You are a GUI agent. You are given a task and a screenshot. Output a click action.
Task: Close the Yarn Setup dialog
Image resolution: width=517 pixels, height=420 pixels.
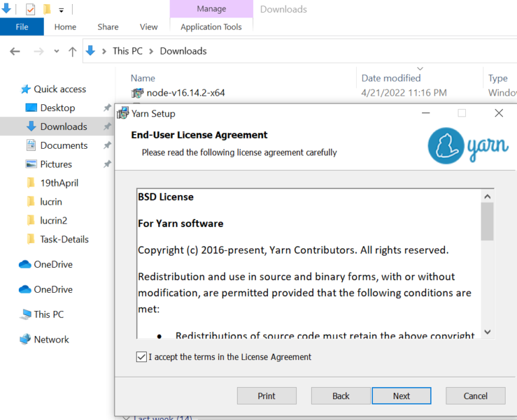coord(499,113)
